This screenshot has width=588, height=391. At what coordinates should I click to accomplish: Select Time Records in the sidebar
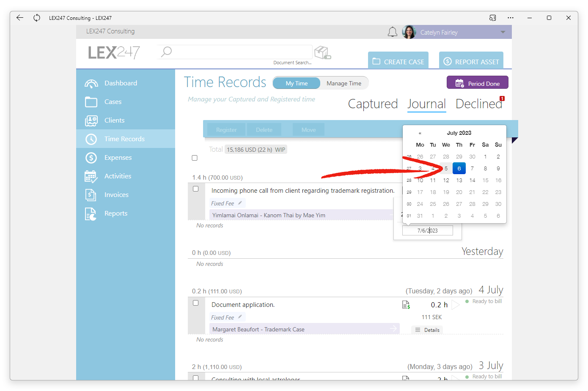pyautogui.click(x=126, y=139)
